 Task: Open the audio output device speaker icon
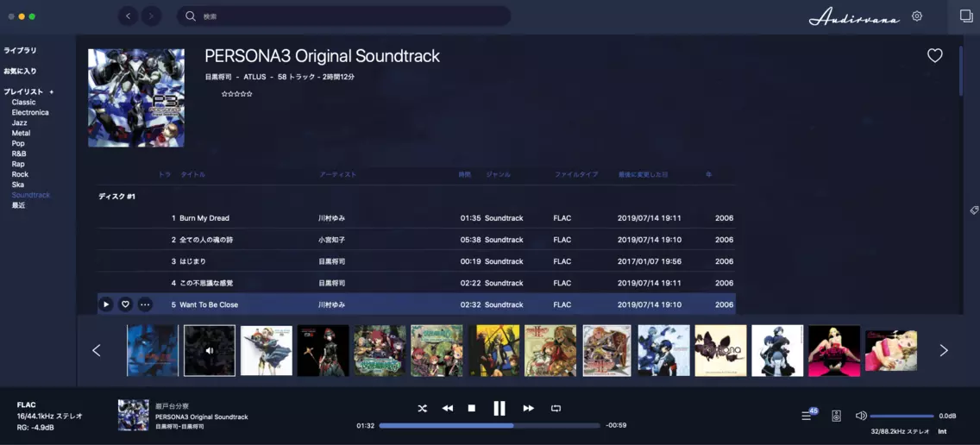pyautogui.click(x=836, y=416)
